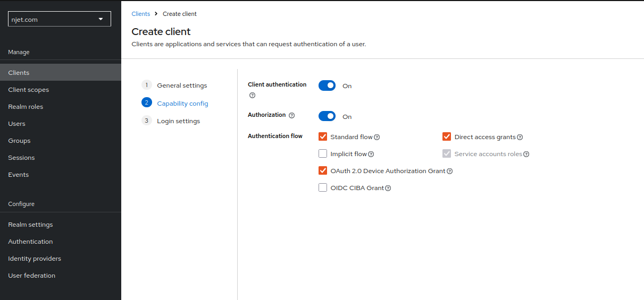This screenshot has width=644, height=300.
Task: Click the Clients breadcrumb link
Action: pyautogui.click(x=141, y=14)
